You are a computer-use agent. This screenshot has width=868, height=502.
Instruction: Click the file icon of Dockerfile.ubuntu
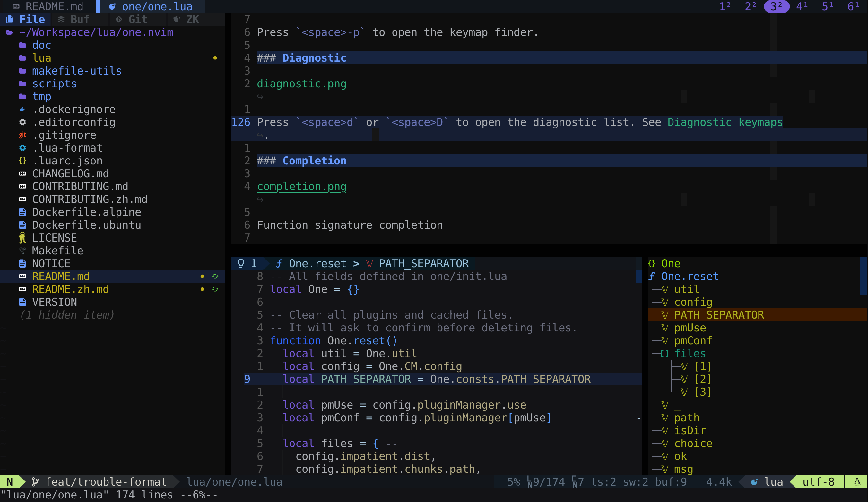tap(22, 225)
